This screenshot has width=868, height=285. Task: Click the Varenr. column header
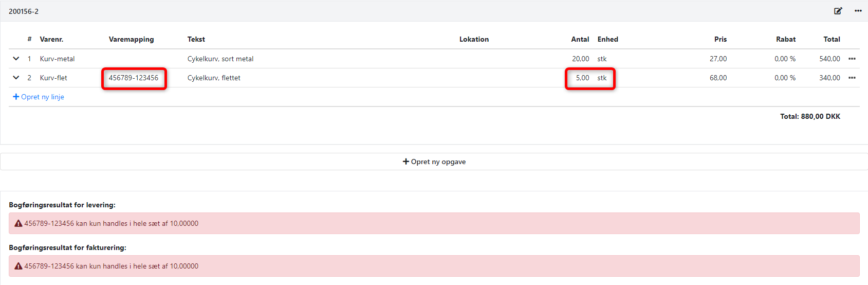pos(51,39)
